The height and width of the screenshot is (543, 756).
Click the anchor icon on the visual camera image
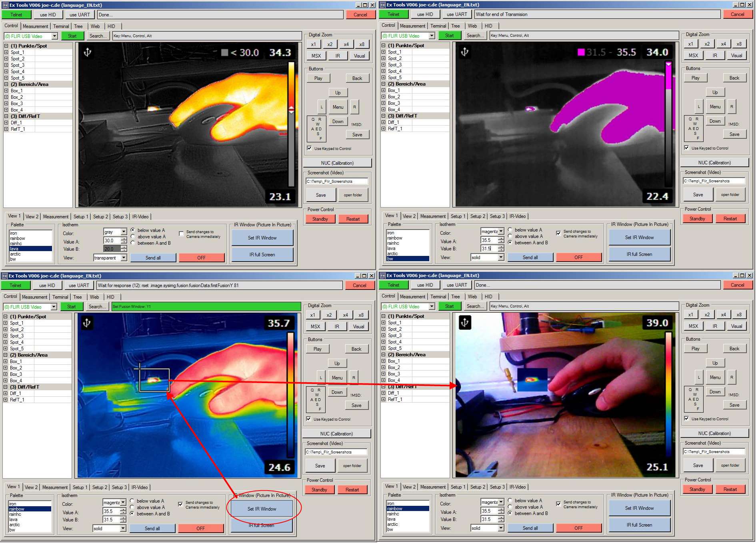tap(465, 323)
